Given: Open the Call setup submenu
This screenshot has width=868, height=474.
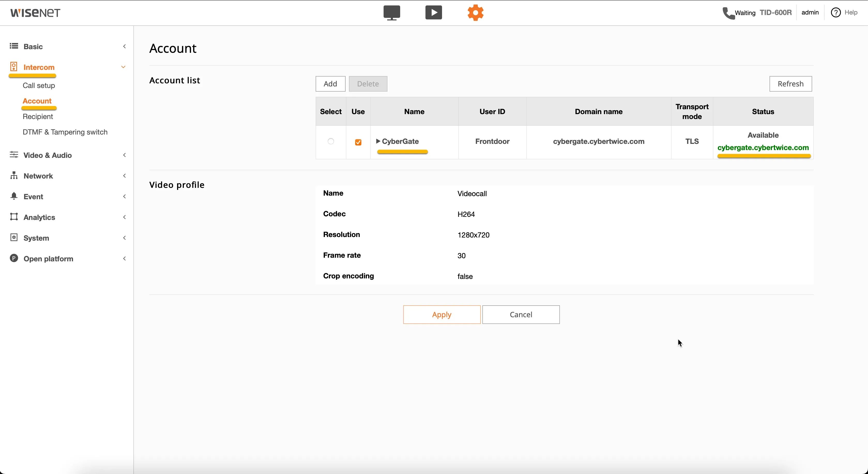Looking at the screenshot, I should [x=39, y=85].
